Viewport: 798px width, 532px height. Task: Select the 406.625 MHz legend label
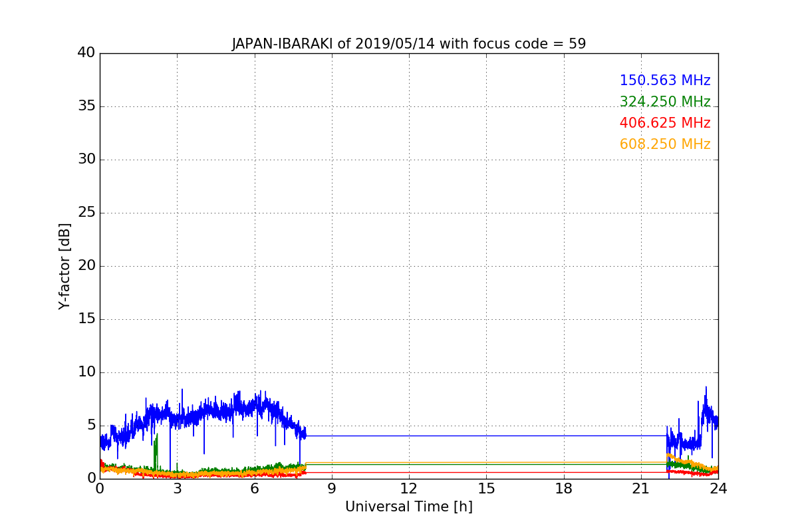point(665,123)
